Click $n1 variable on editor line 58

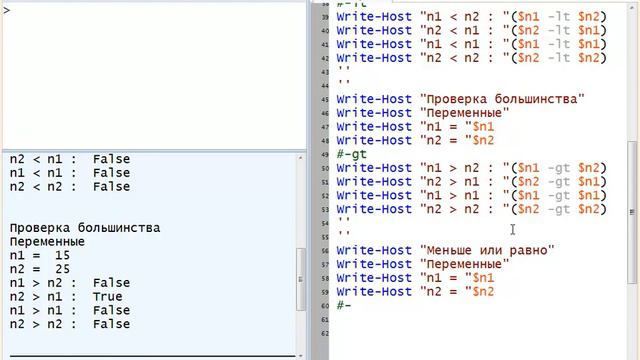(483, 278)
